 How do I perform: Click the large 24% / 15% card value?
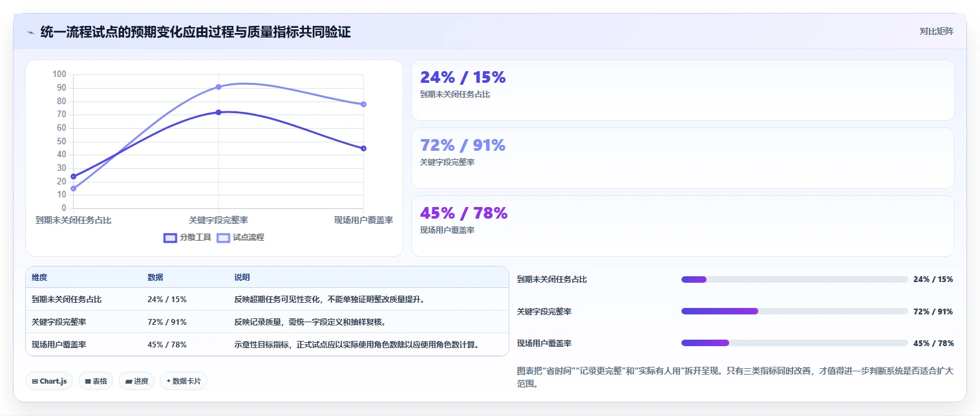(463, 77)
